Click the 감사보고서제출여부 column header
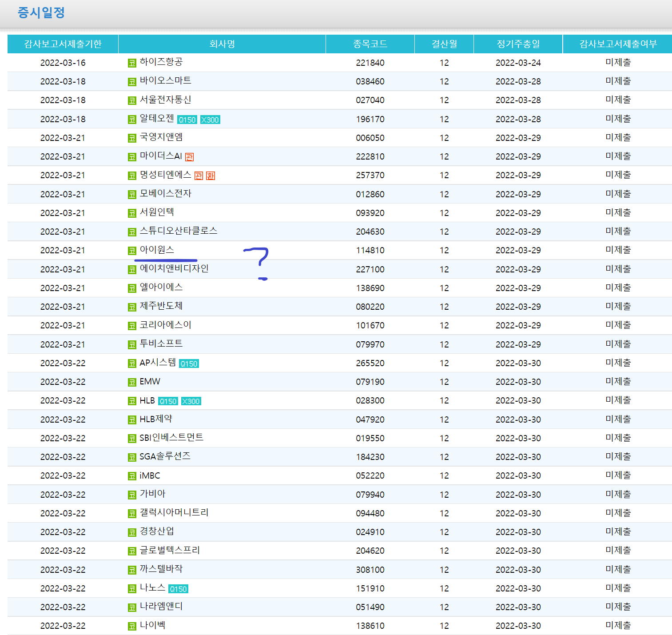Viewport: 672px width, 635px height. [x=618, y=44]
